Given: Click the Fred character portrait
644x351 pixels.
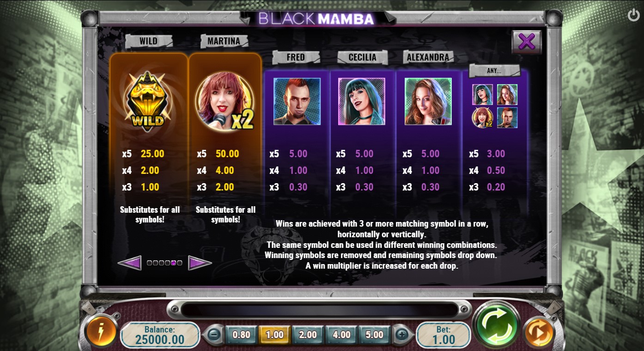Looking at the screenshot, I should [x=297, y=101].
